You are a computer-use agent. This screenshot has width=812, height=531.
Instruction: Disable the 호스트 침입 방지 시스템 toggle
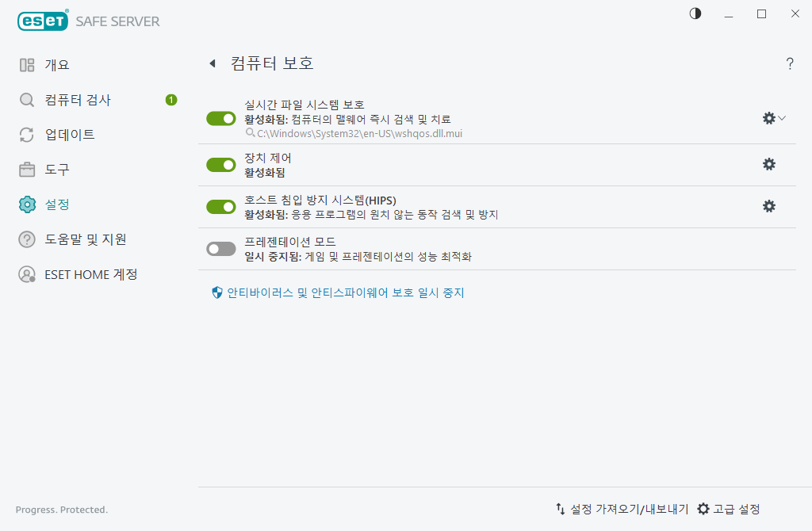(221, 207)
